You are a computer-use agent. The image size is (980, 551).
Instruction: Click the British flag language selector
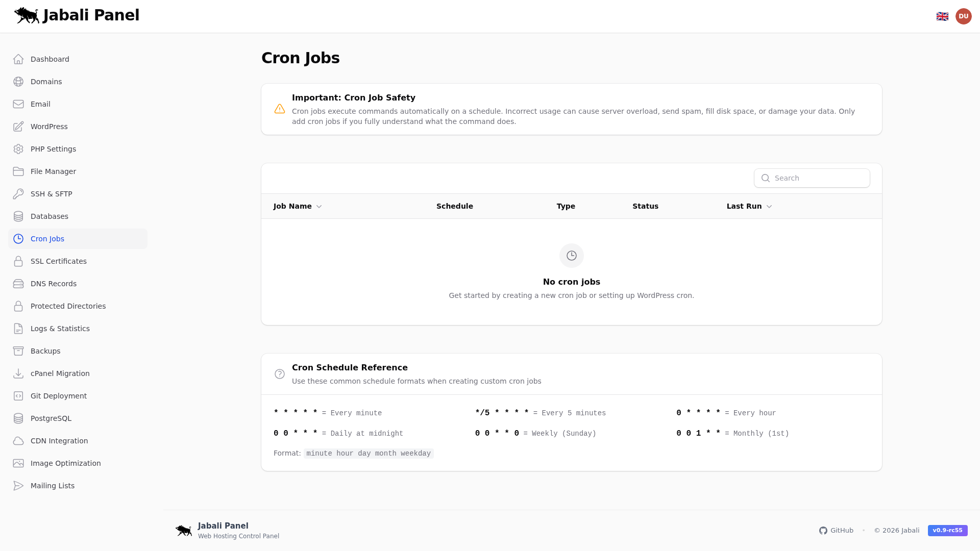(942, 16)
